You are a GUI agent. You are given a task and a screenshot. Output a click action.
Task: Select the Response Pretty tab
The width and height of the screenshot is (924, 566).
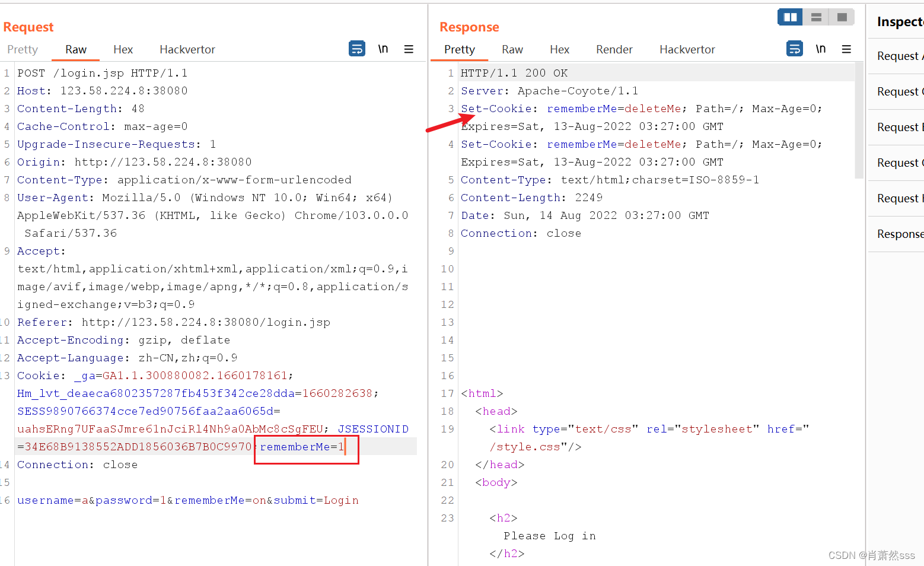coord(460,50)
